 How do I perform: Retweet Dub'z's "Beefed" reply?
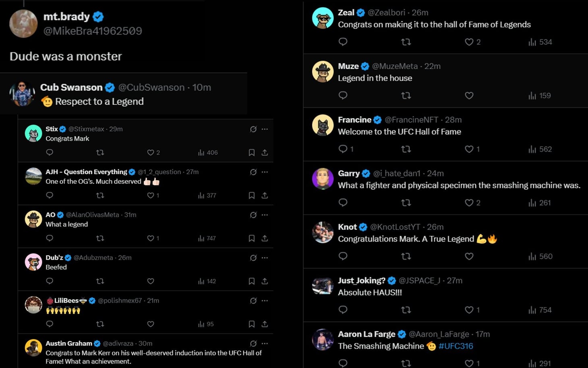click(100, 281)
